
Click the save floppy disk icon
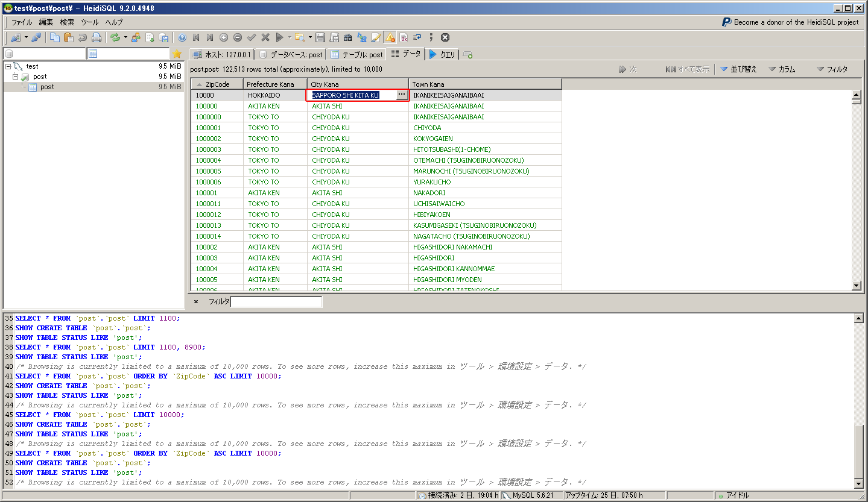(320, 37)
